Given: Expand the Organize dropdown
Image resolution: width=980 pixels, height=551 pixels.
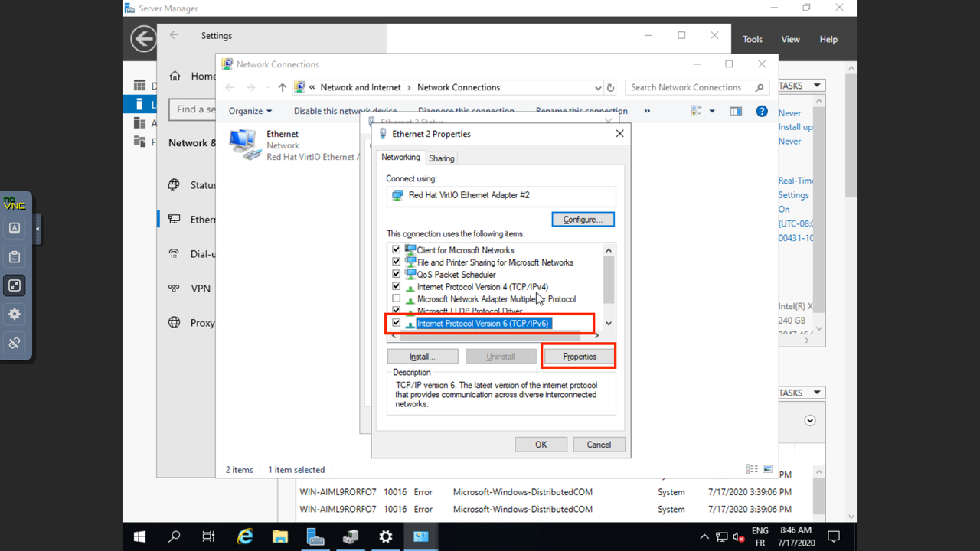Looking at the screenshot, I should tap(250, 111).
